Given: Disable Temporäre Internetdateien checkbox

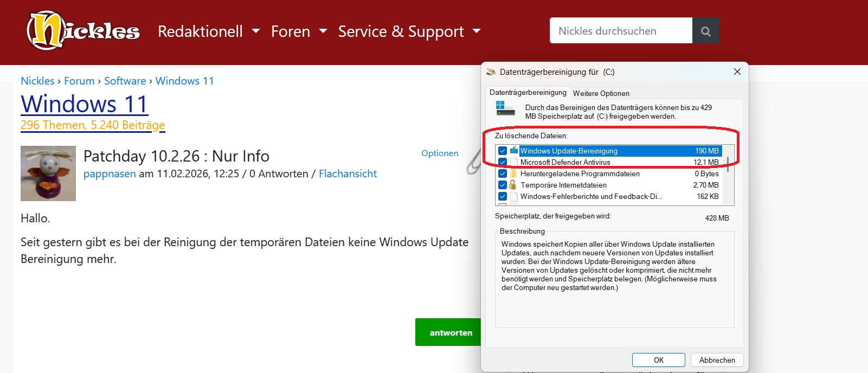Looking at the screenshot, I should (x=503, y=185).
